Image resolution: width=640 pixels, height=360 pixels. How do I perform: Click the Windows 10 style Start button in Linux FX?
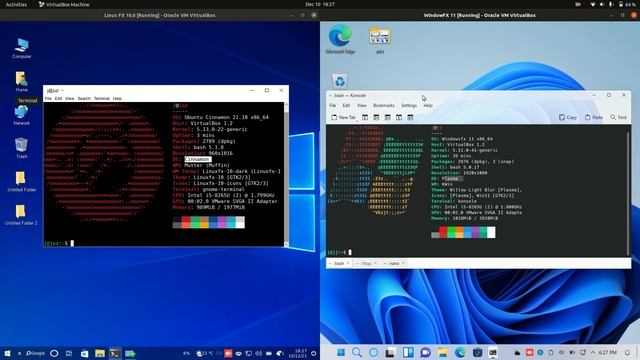tap(7, 353)
